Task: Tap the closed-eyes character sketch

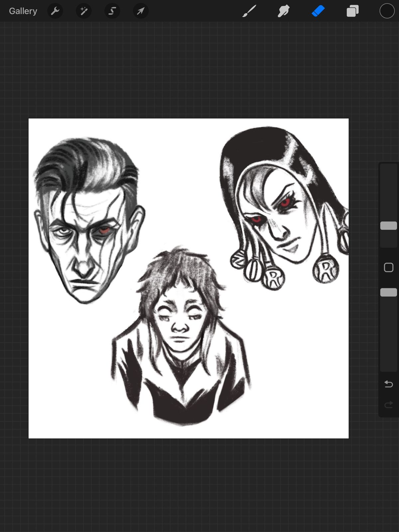Action: [x=181, y=336]
